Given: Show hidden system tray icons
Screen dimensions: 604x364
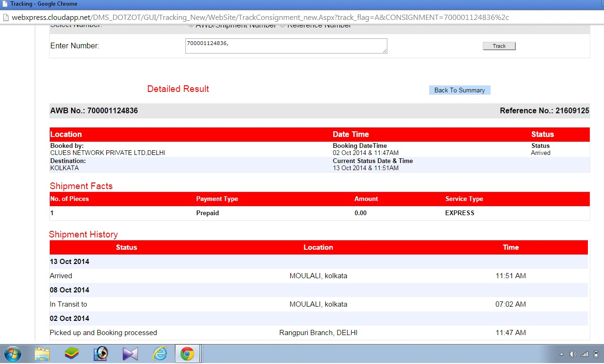Looking at the screenshot, I should [x=561, y=354].
